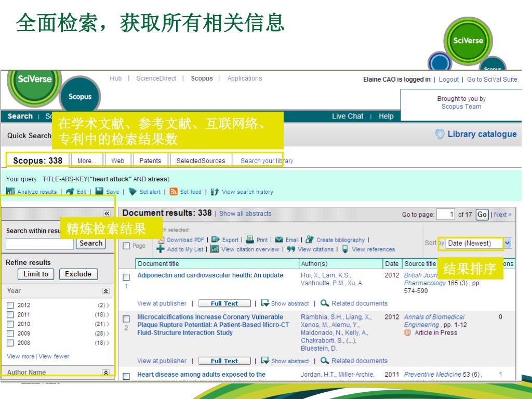Click Related documents magnifier for Adiponectin article

coord(325,303)
